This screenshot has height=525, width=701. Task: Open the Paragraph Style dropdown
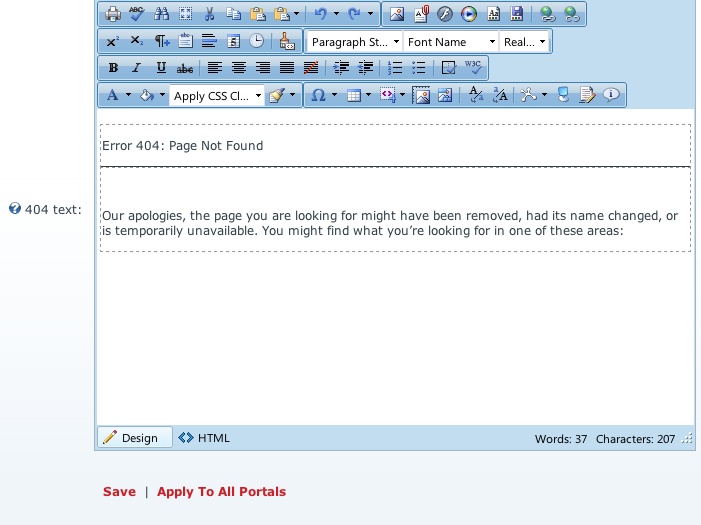(x=355, y=42)
